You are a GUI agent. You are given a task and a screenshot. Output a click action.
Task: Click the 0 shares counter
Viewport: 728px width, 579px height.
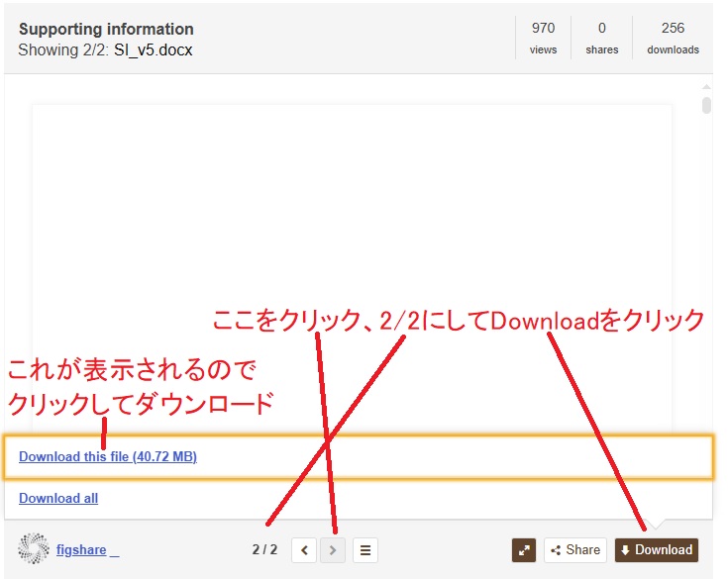(x=601, y=38)
